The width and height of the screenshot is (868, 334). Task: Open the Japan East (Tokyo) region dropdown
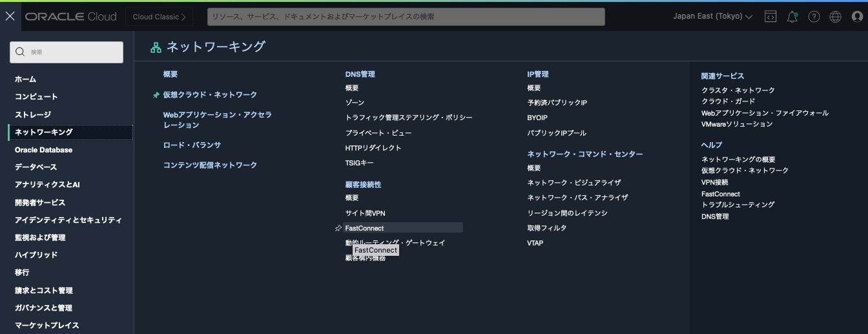[x=713, y=17]
